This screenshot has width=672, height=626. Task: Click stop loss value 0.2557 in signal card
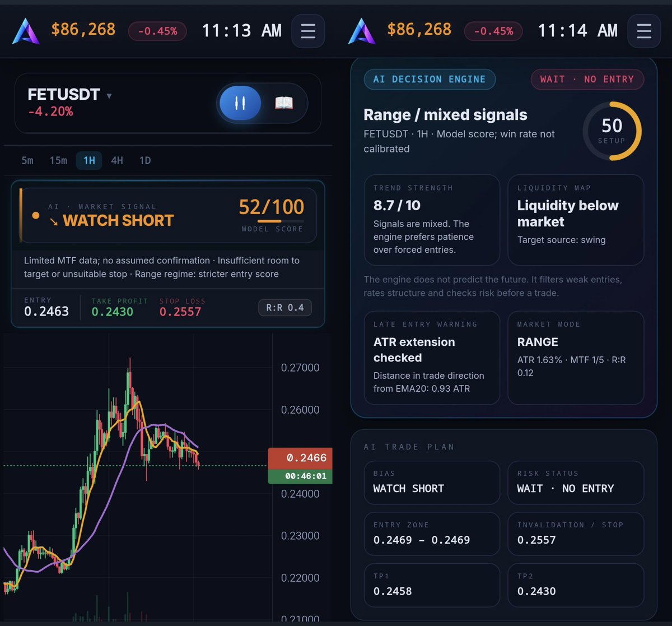(180, 312)
